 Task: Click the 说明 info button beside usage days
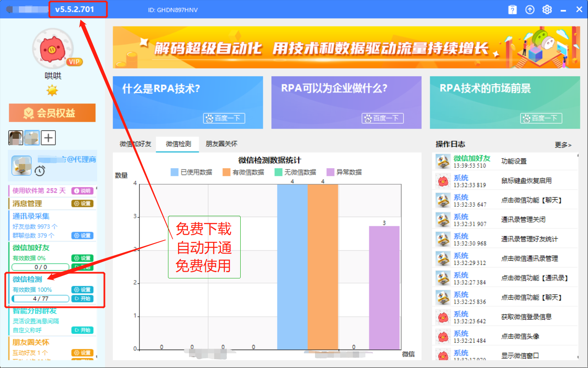coord(82,191)
